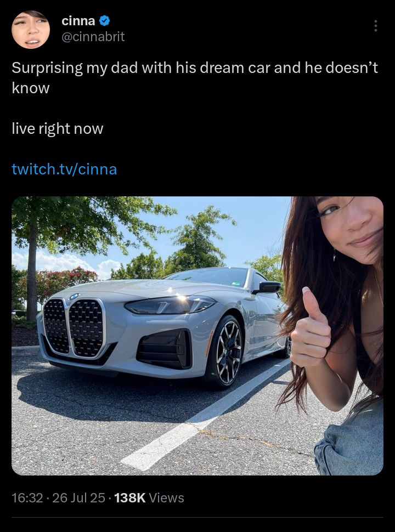
Task: Open the 138K Views count
Action: [149, 498]
